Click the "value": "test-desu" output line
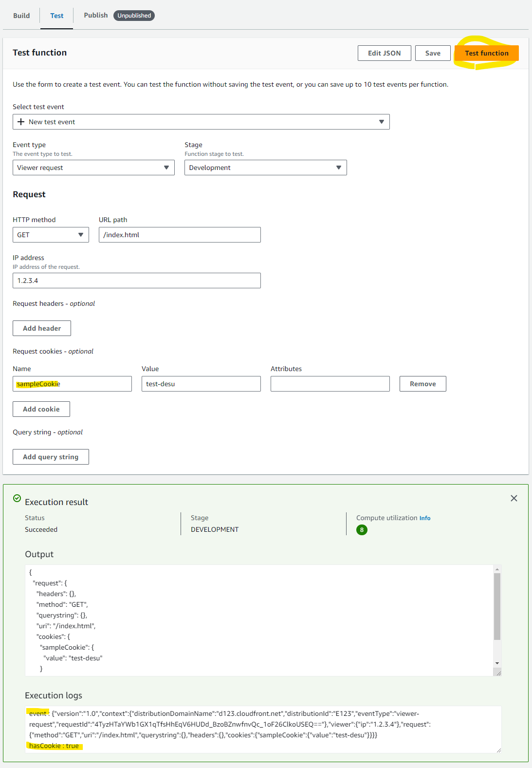Screen dimensions: 532x768 [73, 658]
